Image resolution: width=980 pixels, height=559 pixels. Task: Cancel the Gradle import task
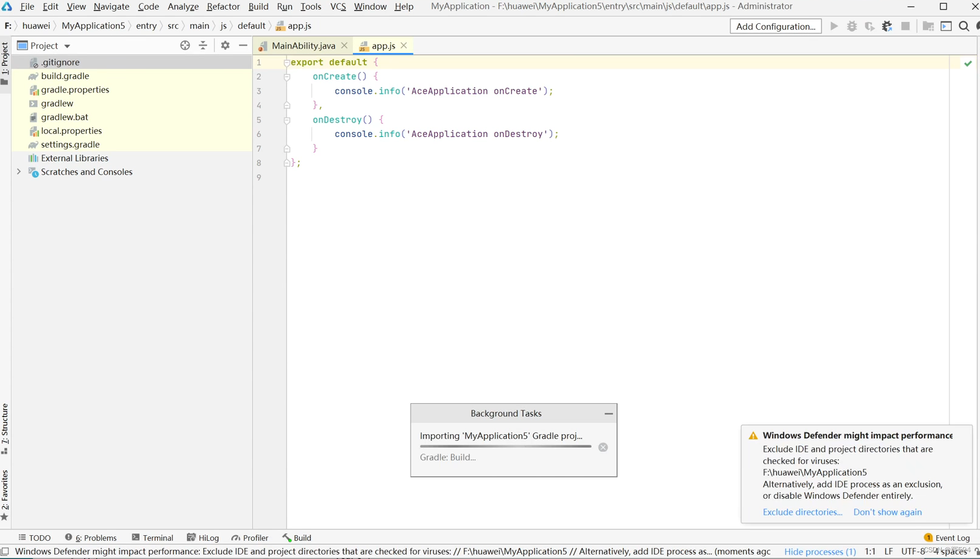coord(603,447)
